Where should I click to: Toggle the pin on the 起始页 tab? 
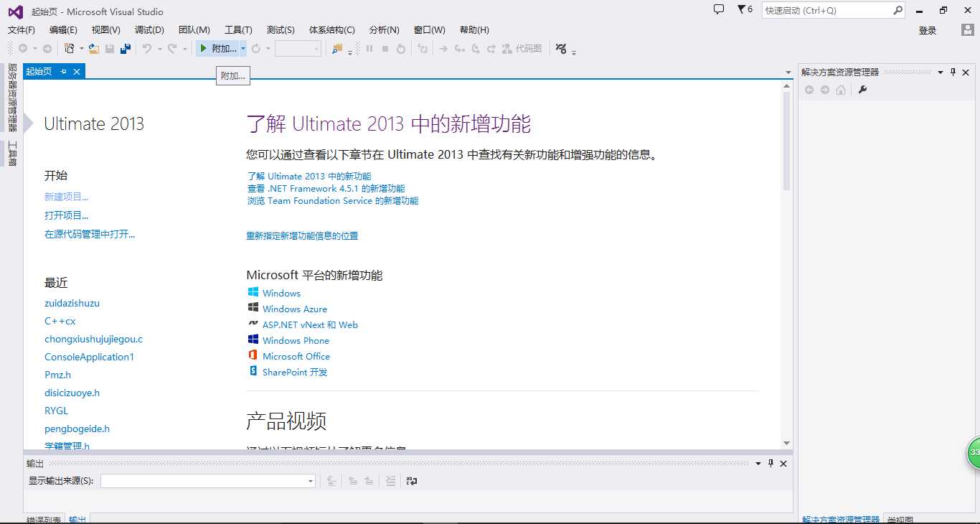(63, 71)
